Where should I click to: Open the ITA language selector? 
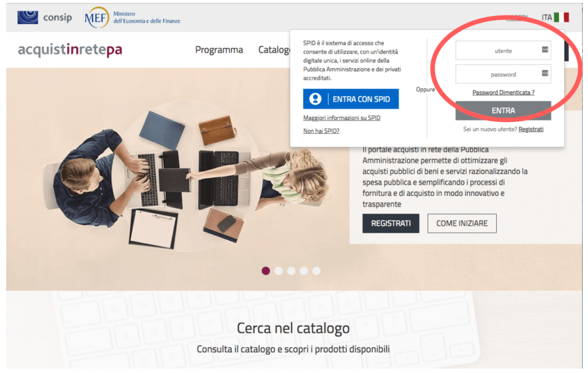click(x=547, y=17)
